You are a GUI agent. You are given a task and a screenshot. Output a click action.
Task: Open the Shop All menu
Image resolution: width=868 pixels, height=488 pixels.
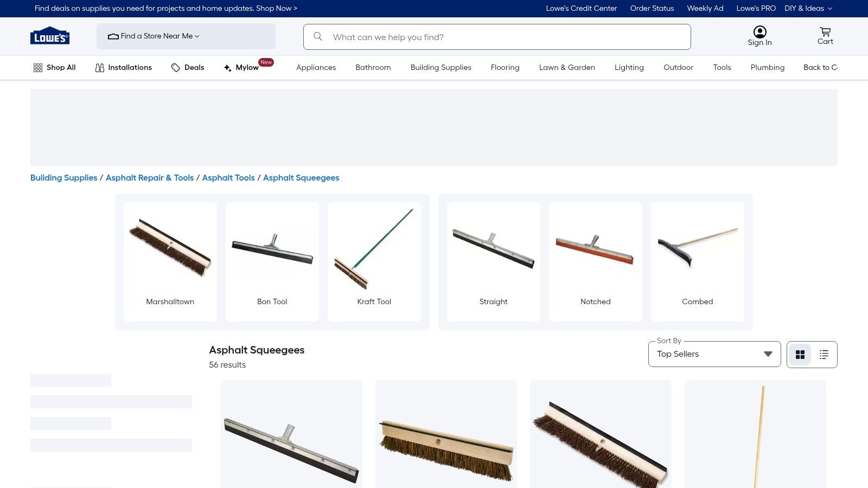point(54,67)
